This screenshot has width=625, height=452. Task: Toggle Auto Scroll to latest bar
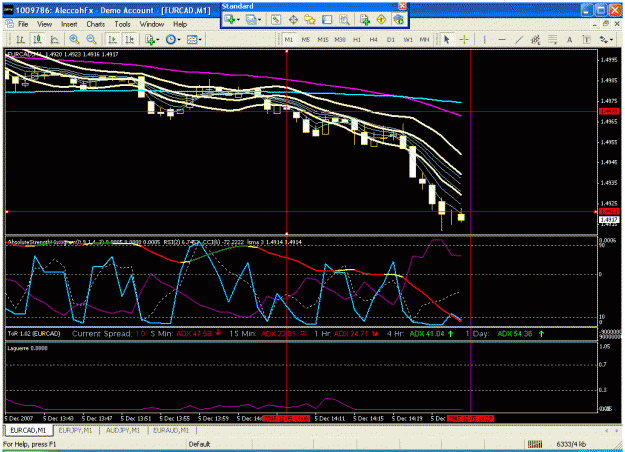112,39
